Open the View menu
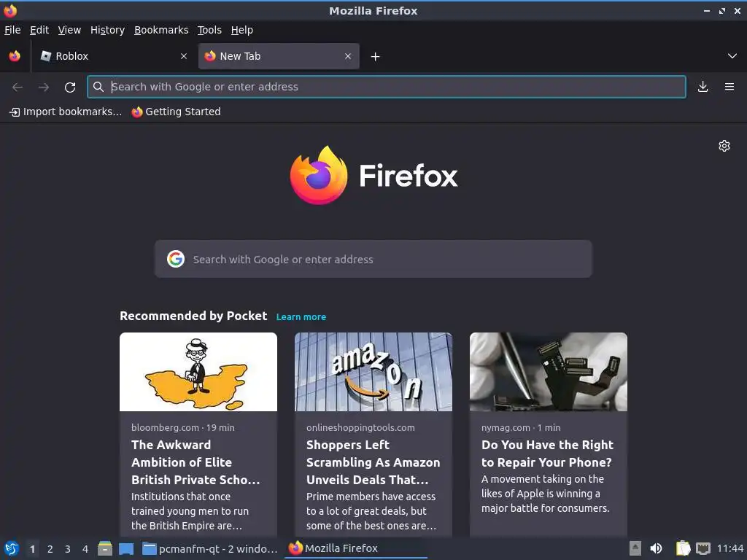 point(69,30)
